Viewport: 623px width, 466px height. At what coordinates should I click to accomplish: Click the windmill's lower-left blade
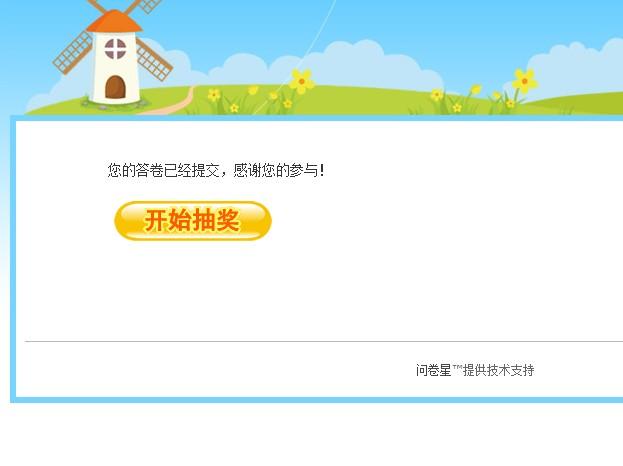pyautogui.click(x=73, y=53)
